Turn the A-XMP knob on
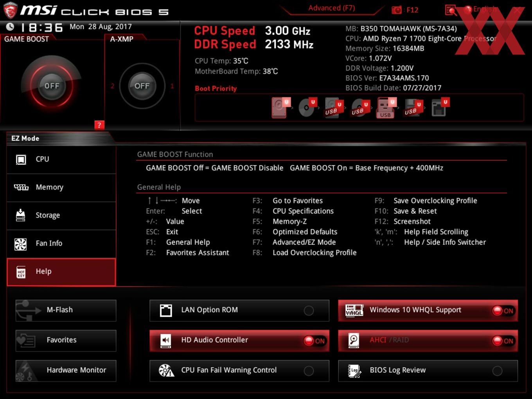 click(x=142, y=86)
